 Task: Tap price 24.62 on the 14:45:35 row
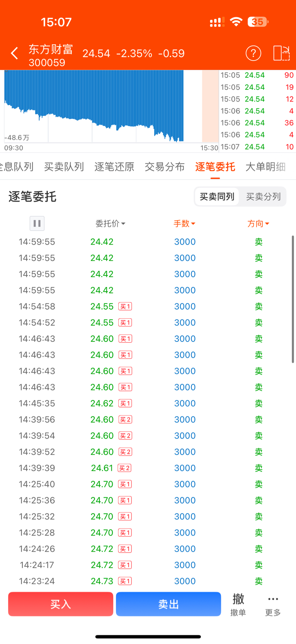[x=102, y=403]
